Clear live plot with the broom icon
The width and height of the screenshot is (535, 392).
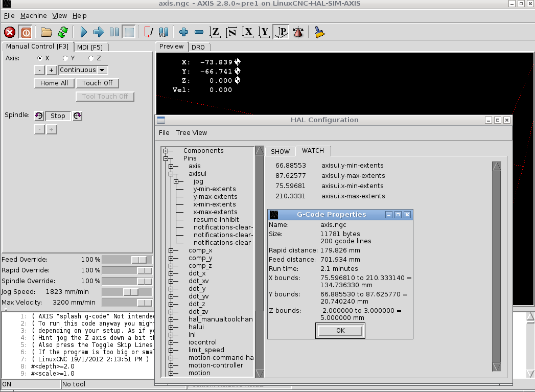(319, 32)
